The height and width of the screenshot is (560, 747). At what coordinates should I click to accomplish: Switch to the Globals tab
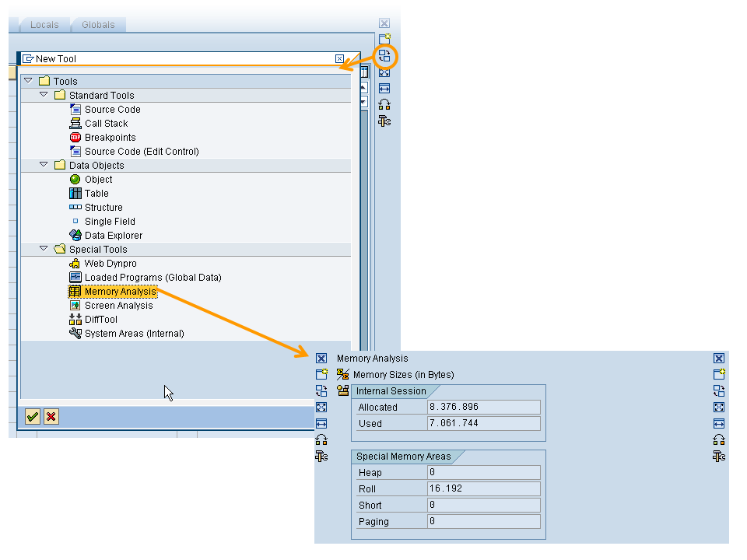pos(98,25)
